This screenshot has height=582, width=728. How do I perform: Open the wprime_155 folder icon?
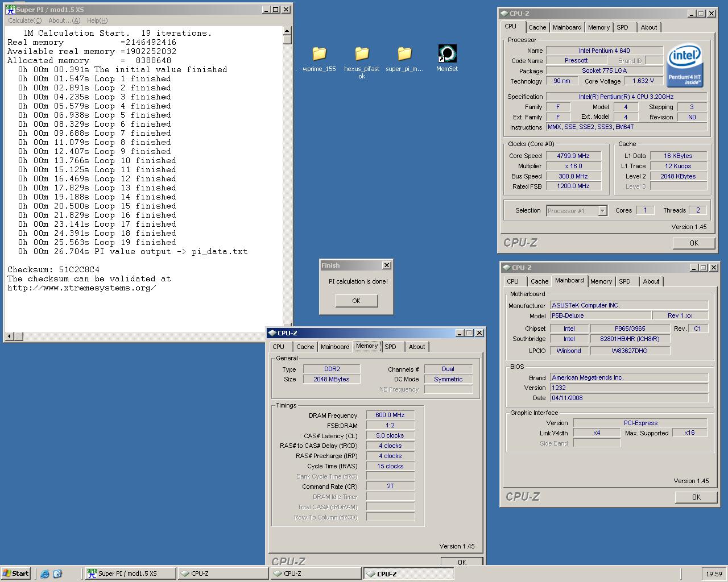319,54
